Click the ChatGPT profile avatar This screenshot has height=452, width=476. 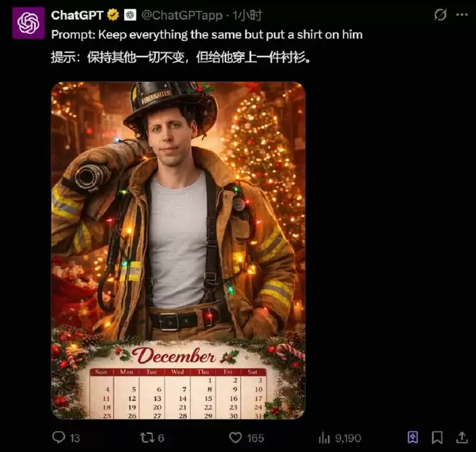click(x=29, y=23)
